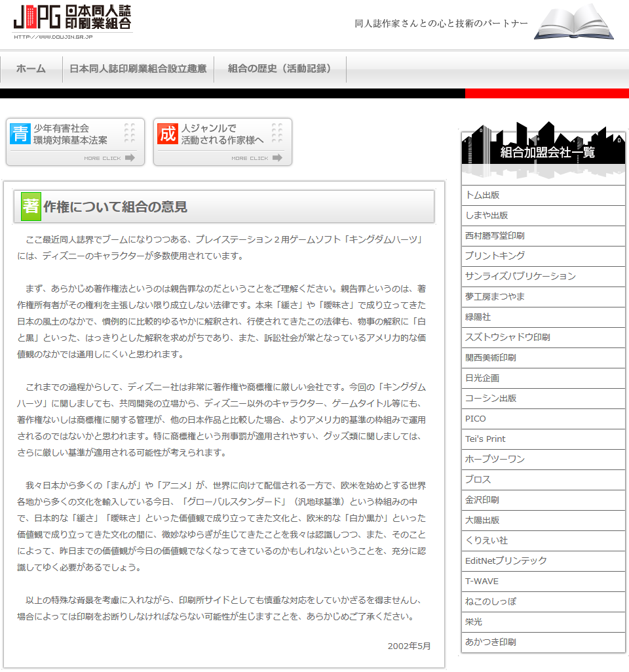
Task: Open 組合の歴史（活動記録） menu item
Action: [x=280, y=69]
